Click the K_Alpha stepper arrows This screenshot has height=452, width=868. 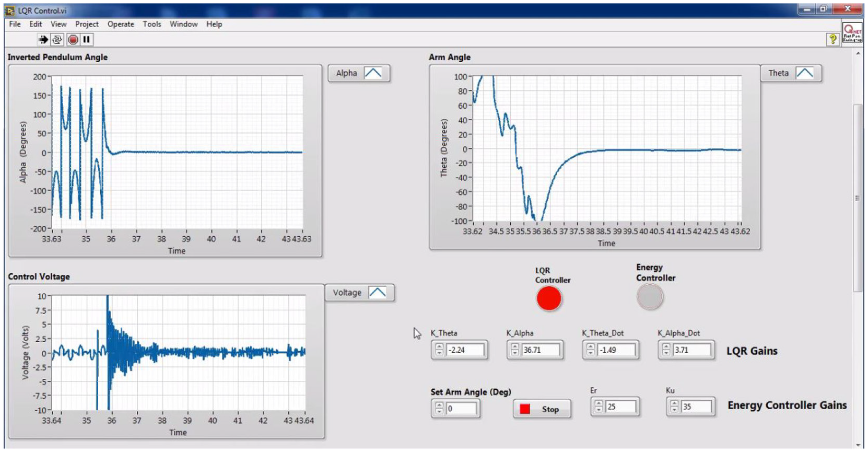coord(515,350)
